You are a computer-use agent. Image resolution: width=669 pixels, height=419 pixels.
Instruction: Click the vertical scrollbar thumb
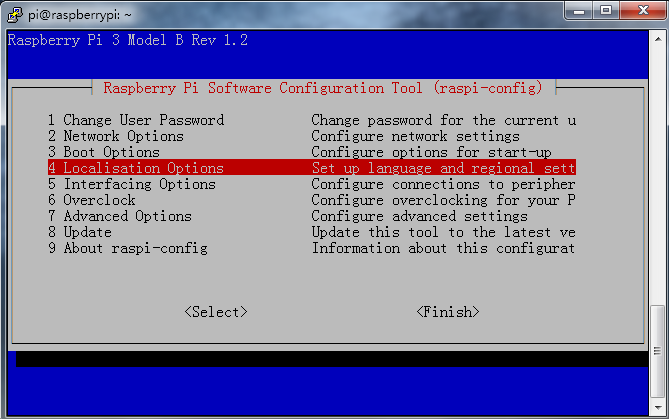[x=658, y=352]
